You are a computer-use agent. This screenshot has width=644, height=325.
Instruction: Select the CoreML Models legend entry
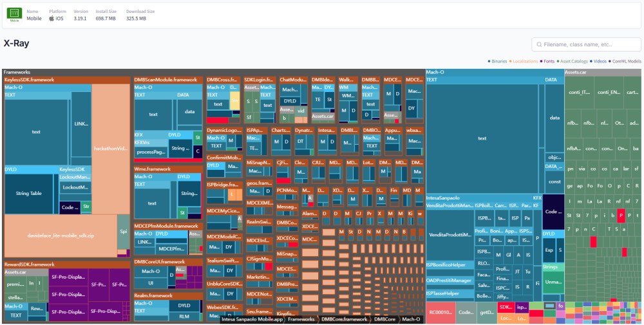click(x=625, y=61)
